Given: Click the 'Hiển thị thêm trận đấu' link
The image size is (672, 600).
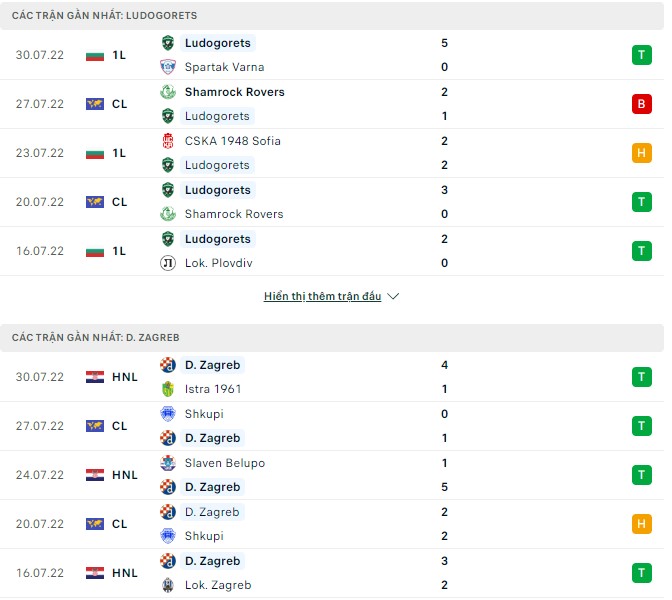Looking at the screenshot, I should pos(322,297).
